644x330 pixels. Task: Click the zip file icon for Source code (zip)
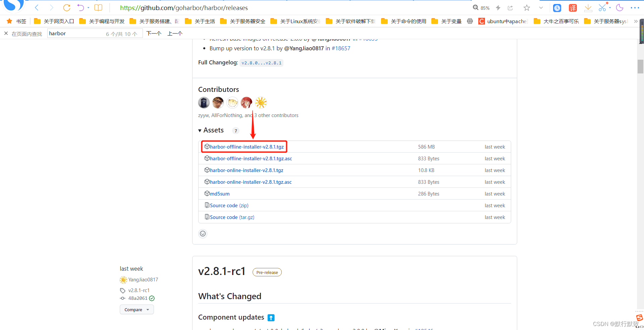[x=207, y=205]
